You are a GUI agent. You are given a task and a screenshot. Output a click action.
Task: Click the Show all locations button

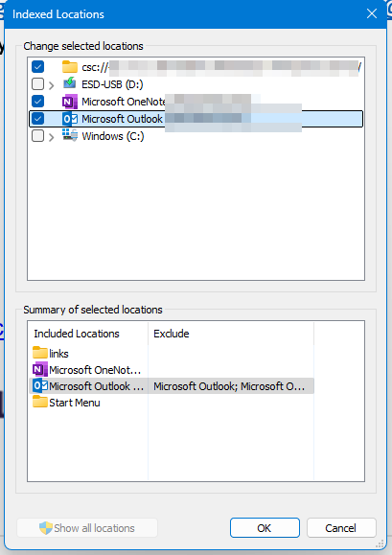pos(87,528)
